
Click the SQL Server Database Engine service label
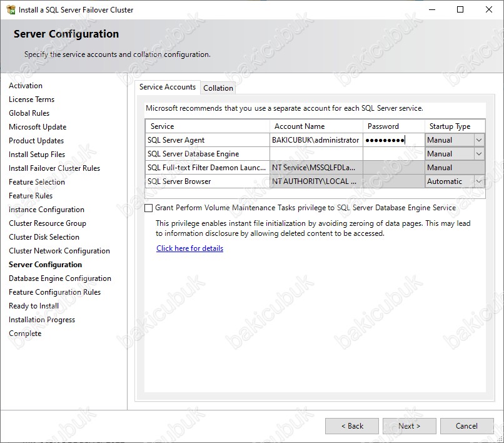coord(193,154)
